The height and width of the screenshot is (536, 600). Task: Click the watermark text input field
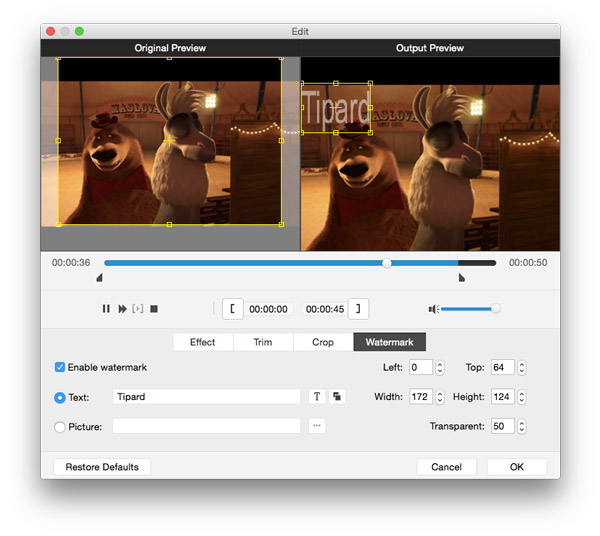(x=207, y=396)
